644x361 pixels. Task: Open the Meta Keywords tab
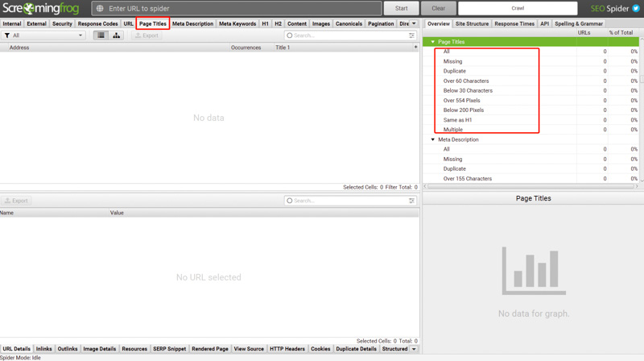pyautogui.click(x=237, y=23)
